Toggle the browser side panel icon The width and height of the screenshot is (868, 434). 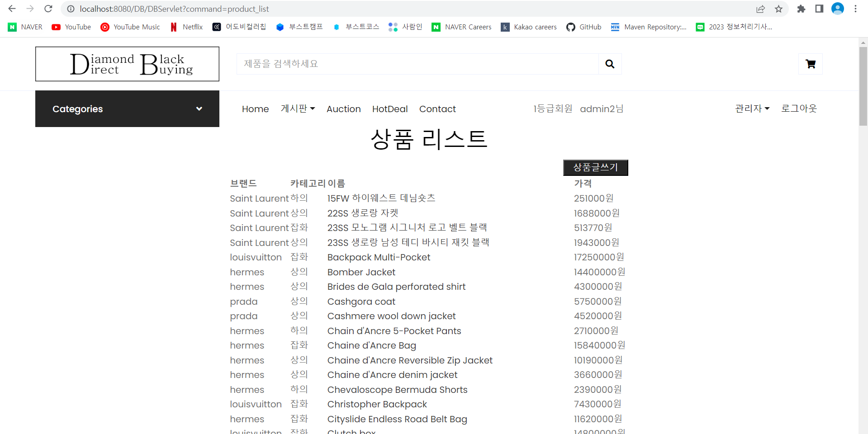pos(819,9)
